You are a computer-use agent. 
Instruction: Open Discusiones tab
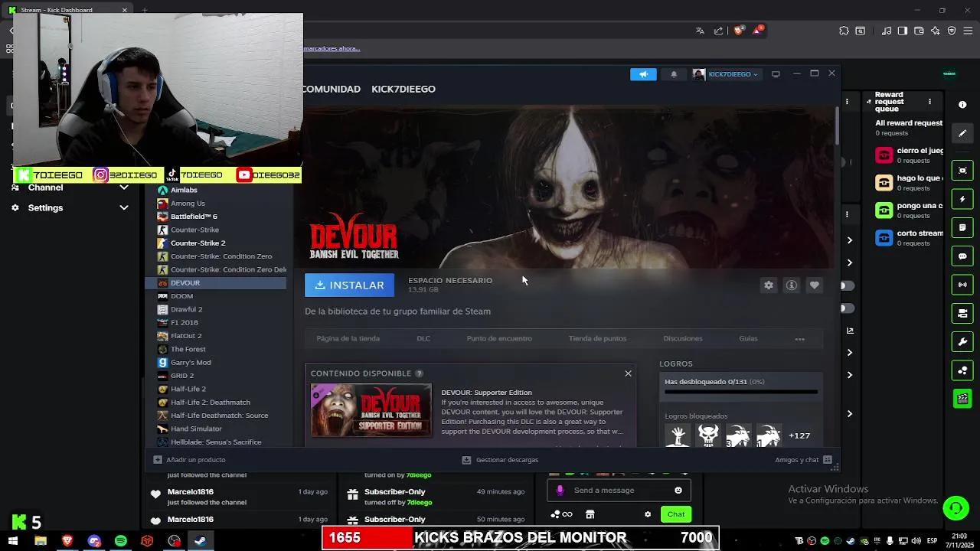[682, 338]
